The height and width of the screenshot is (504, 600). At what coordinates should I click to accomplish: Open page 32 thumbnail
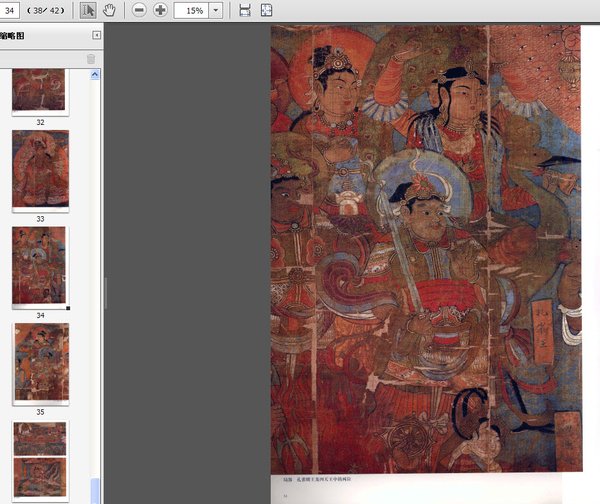[40, 90]
